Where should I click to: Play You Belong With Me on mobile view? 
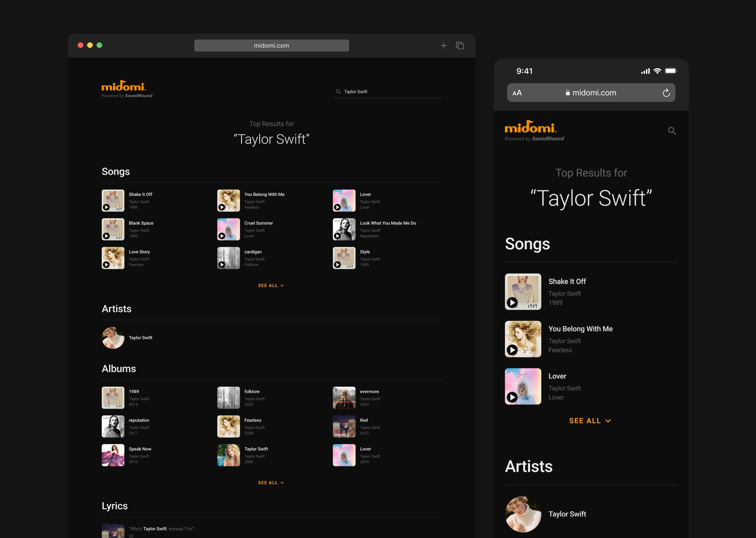coord(512,350)
